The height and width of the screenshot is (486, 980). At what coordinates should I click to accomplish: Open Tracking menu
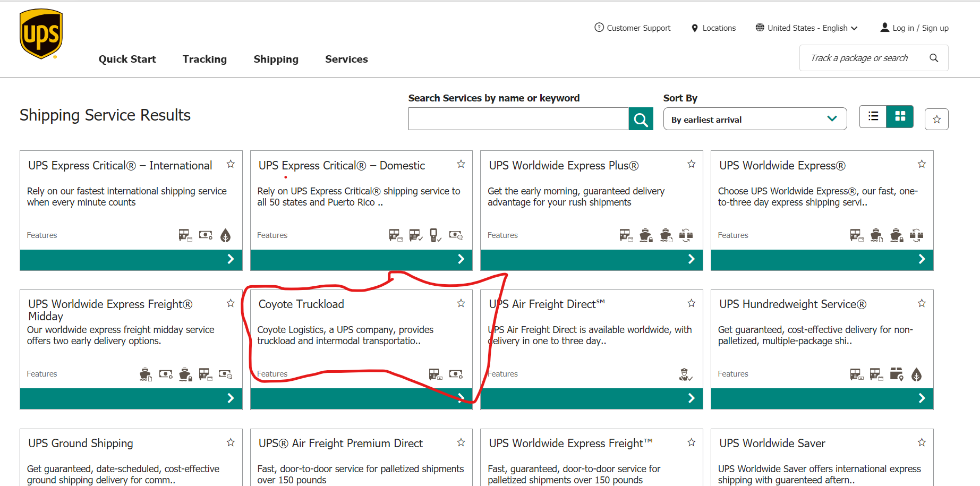coord(204,59)
